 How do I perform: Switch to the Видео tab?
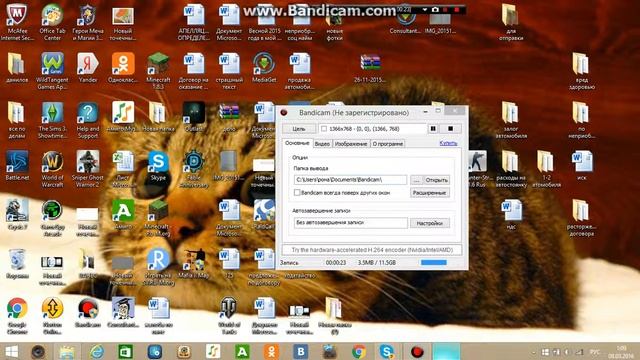coord(322,144)
